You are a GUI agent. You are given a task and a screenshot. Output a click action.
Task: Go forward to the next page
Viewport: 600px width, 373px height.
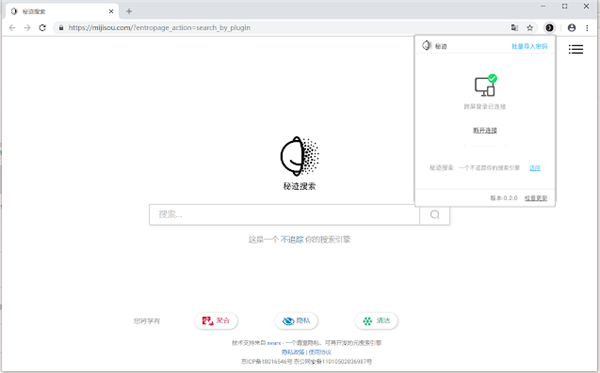click(27, 28)
